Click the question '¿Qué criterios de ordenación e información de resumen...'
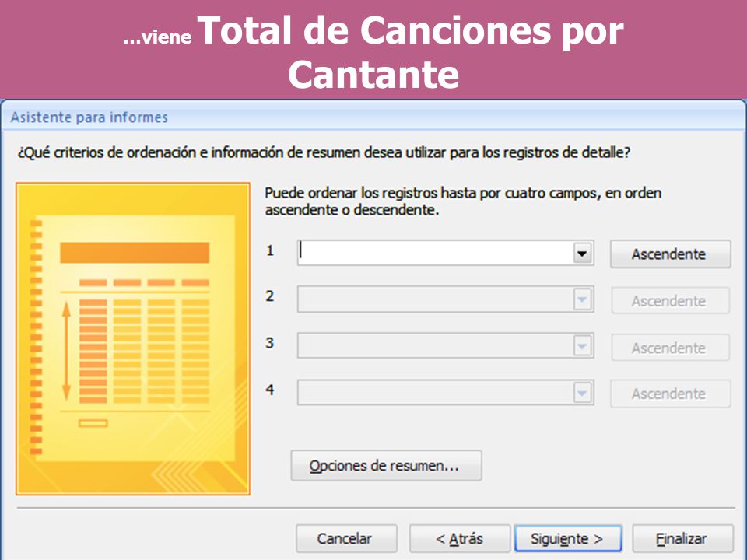 pyautogui.click(x=324, y=153)
